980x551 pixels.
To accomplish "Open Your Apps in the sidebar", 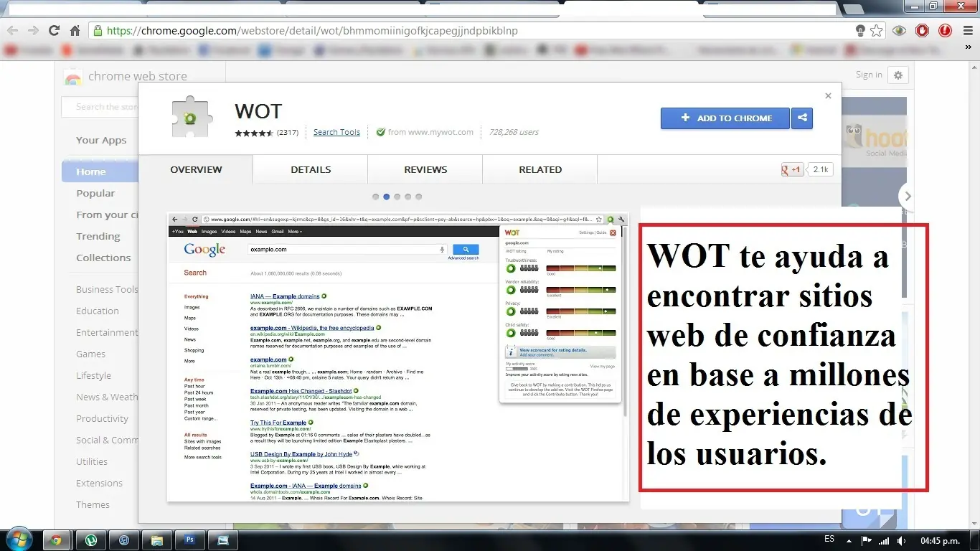I will (x=101, y=140).
